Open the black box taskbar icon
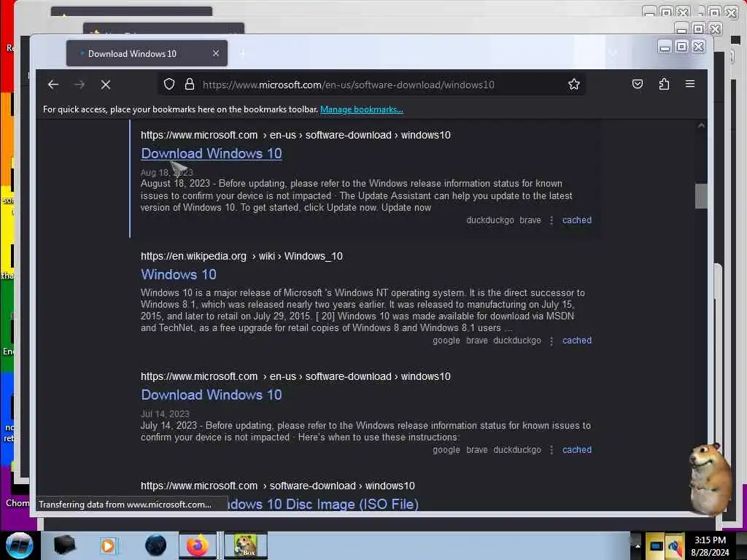Screen dimensions: 747x560 tap(64, 545)
